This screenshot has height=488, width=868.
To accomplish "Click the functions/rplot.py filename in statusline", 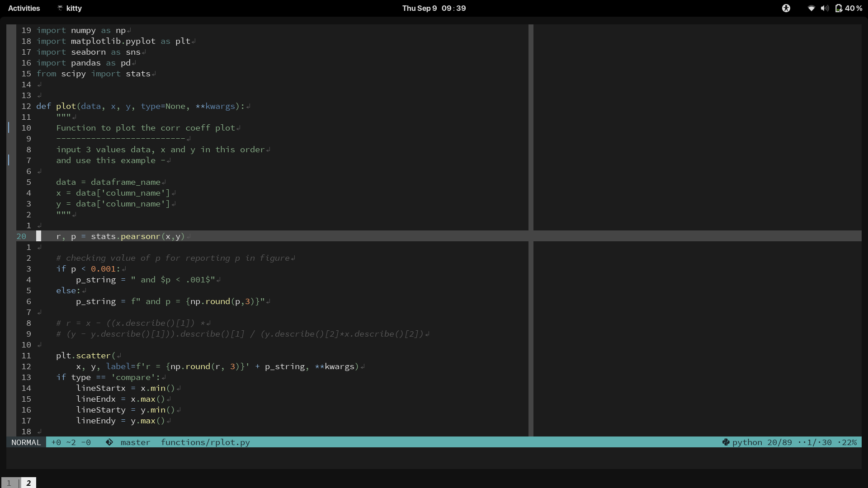I will (x=205, y=442).
